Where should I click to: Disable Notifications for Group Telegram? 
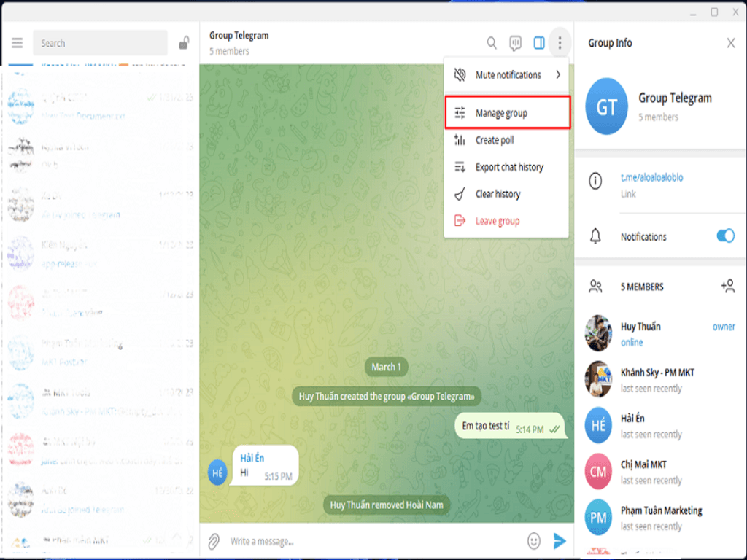[x=724, y=236]
